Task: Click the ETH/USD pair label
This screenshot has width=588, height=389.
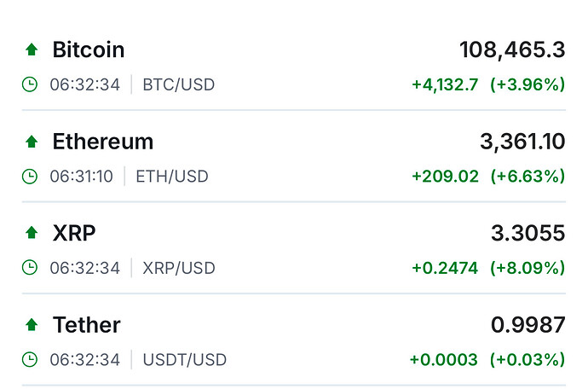Action: (x=172, y=177)
